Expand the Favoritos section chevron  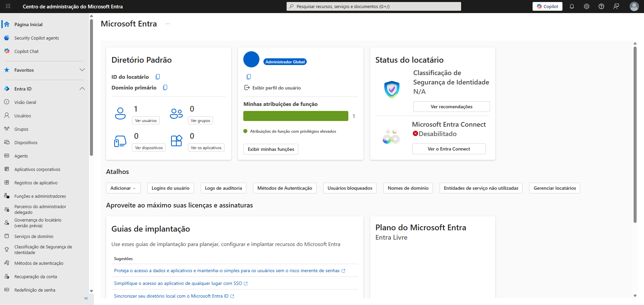point(82,70)
